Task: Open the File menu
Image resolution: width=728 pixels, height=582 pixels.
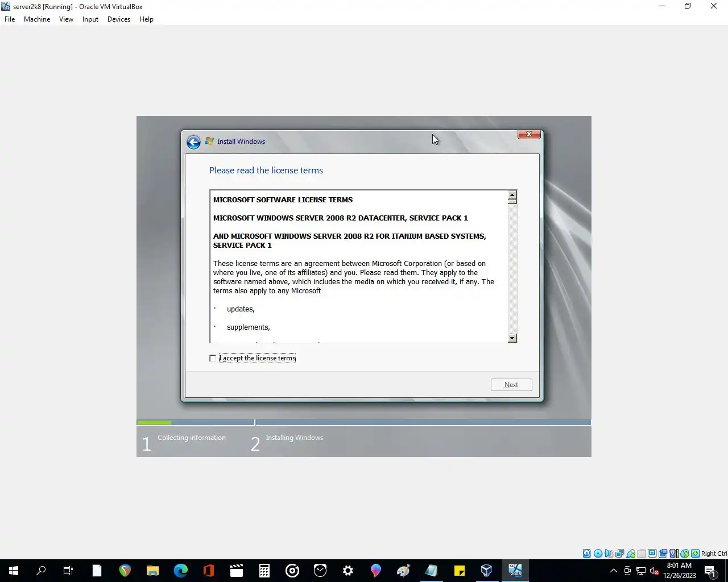Action: click(10, 19)
